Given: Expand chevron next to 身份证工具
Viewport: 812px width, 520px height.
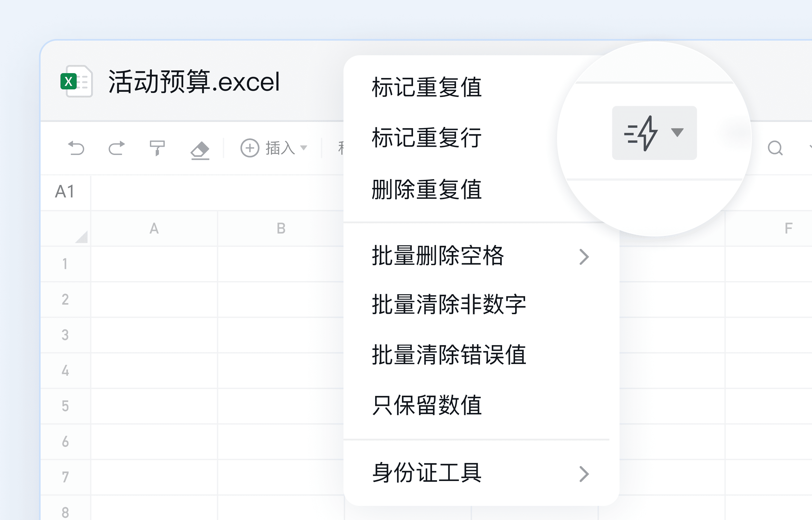Looking at the screenshot, I should [584, 474].
